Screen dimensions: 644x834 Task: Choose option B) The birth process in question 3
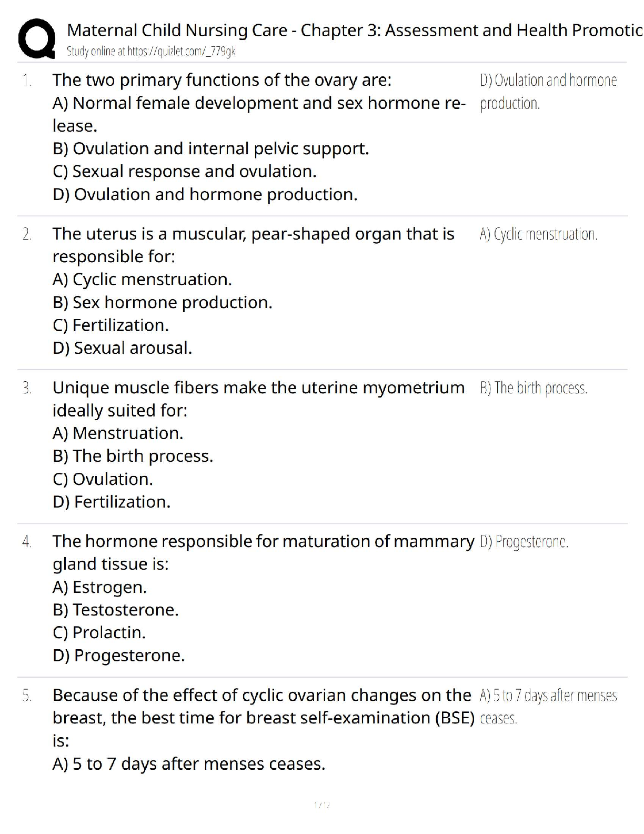coord(133,456)
